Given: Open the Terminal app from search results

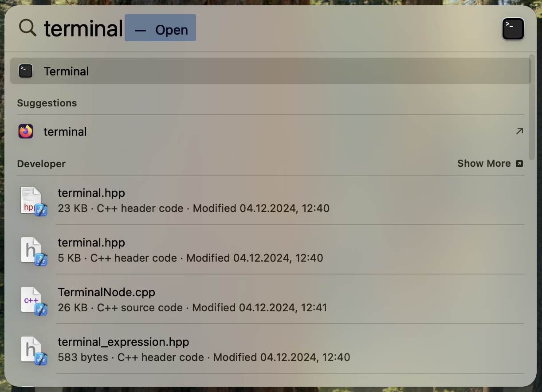Looking at the screenshot, I should pyautogui.click(x=66, y=71).
